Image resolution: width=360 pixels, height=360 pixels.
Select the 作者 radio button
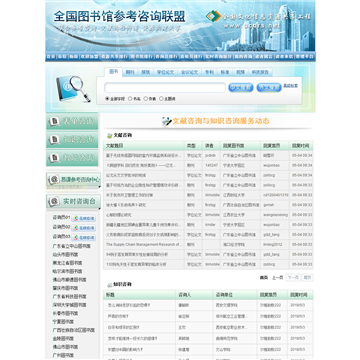pyautogui.click(x=146, y=99)
